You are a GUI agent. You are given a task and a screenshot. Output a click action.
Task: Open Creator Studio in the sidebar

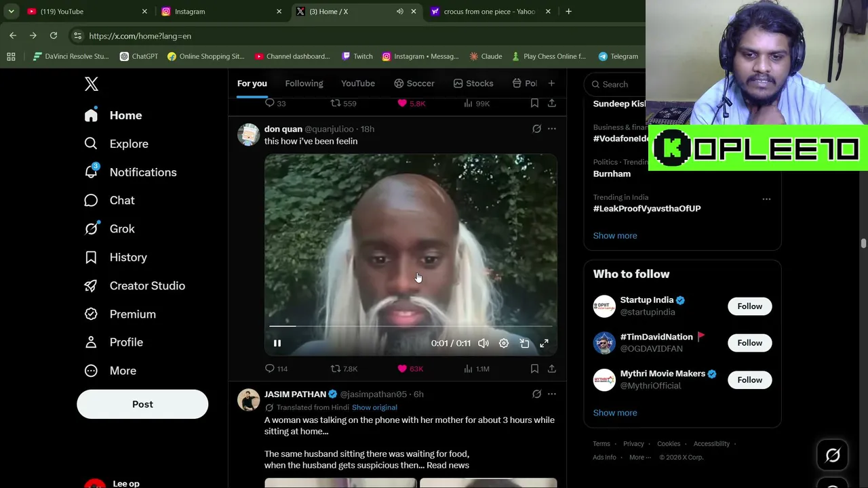[x=134, y=286]
